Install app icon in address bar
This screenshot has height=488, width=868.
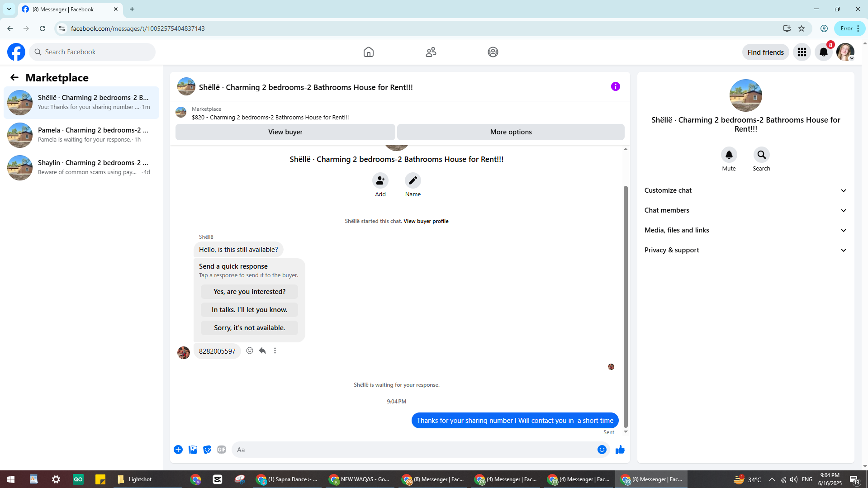point(787,28)
